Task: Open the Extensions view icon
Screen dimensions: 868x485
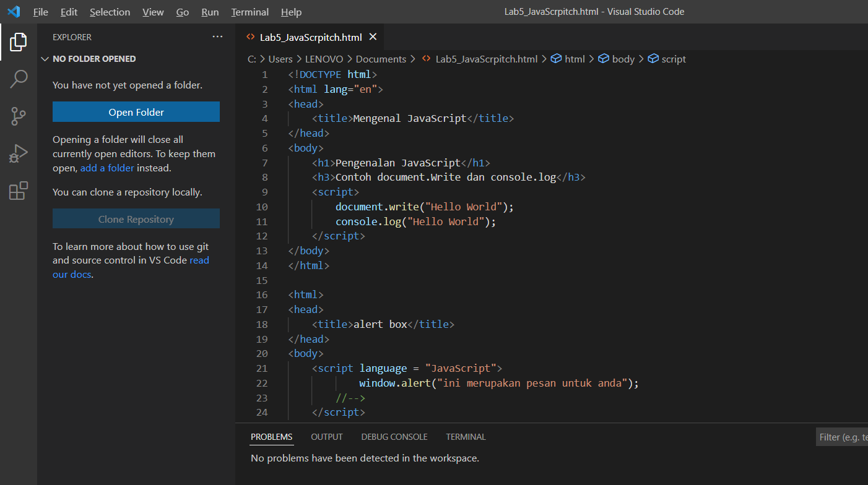Action: [x=18, y=191]
